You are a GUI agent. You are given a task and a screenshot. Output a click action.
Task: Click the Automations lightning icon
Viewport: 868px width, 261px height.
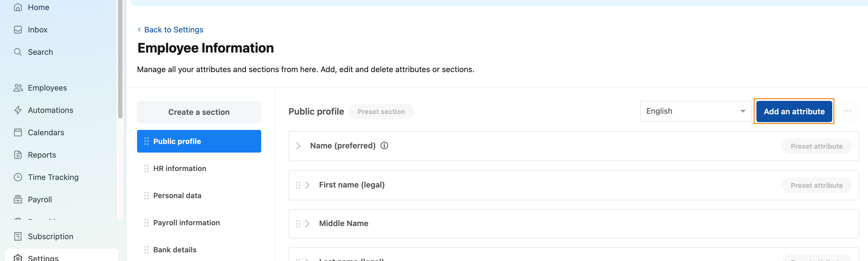(x=18, y=110)
